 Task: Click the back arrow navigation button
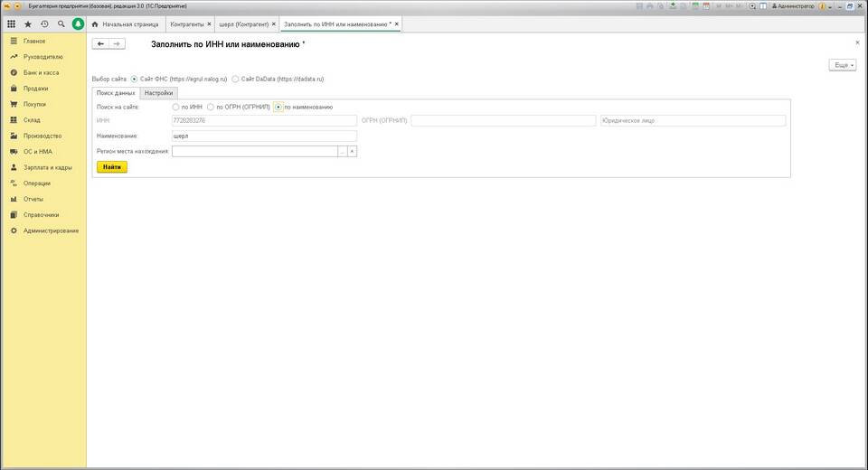tap(100, 43)
